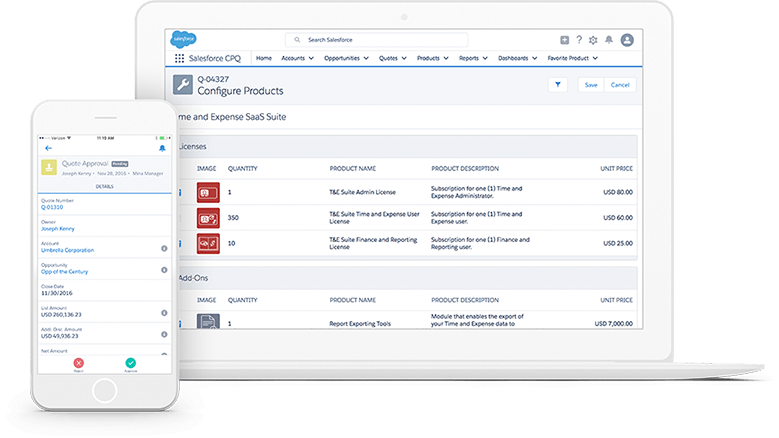Viewport: 779px width, 438px height.
Task: Click the Salesforce cloud logo
Action: [183, 39]
